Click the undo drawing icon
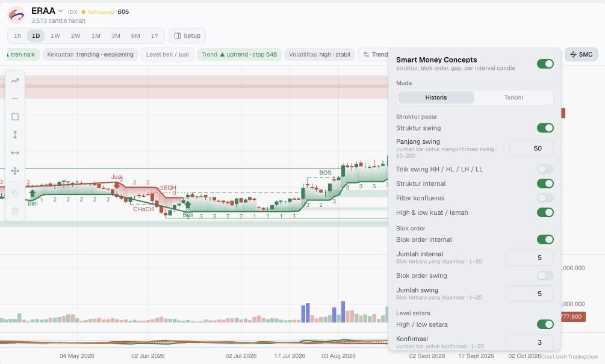This screenshot has width=605, height=364. pyautogui.click(x=15, y=193)
